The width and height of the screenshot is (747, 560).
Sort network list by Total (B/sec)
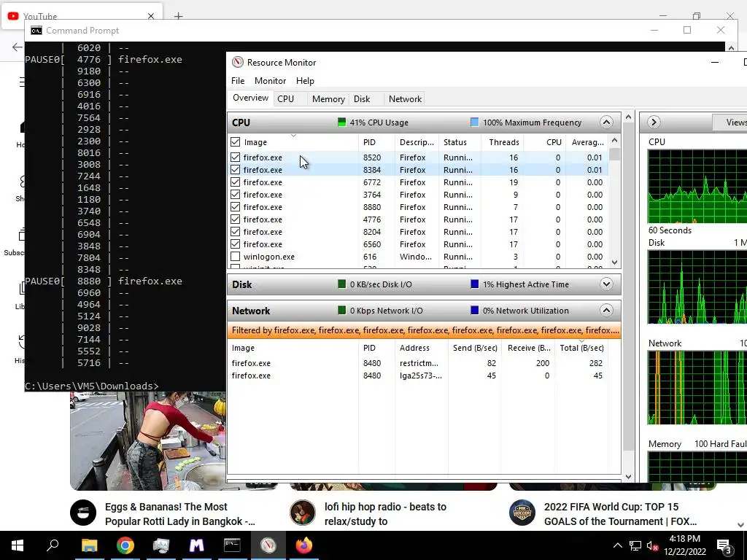(x=581, y=348)
